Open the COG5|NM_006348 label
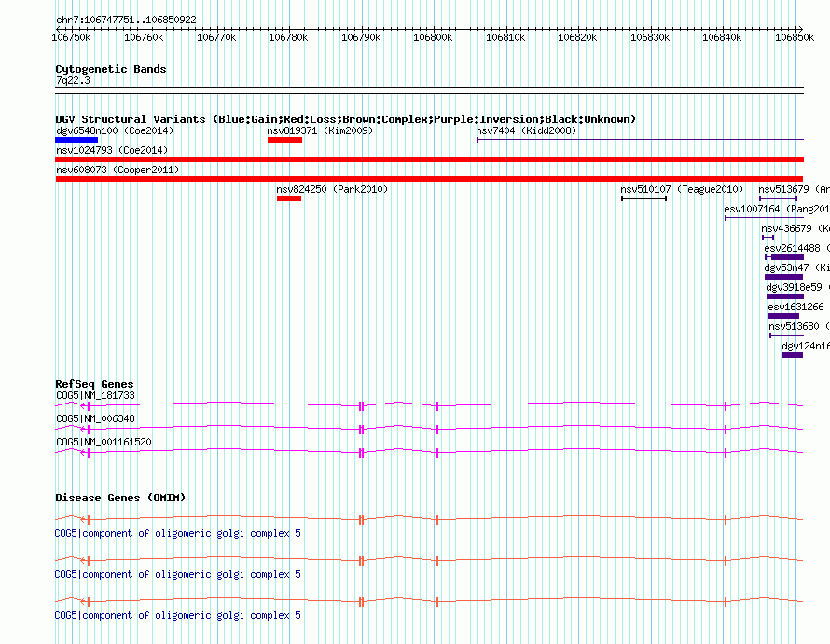This screenshot has width=830, height=644. [x=95, y=418]
